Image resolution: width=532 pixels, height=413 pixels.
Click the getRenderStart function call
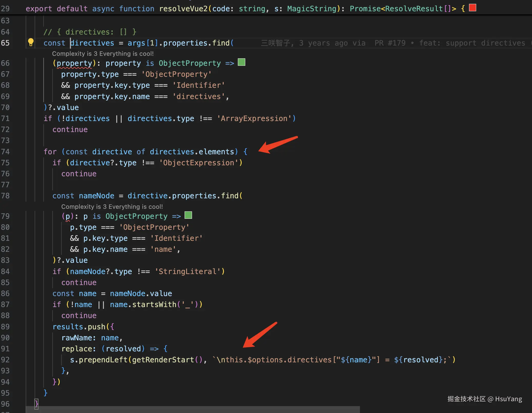point(163,360)
